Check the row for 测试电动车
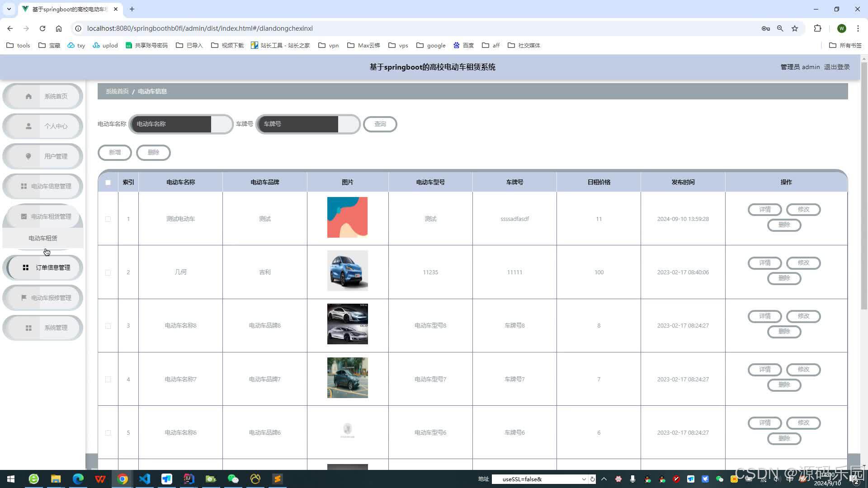Screen dimensions: 868x488 pyautogui.click(x=108, y=219)
